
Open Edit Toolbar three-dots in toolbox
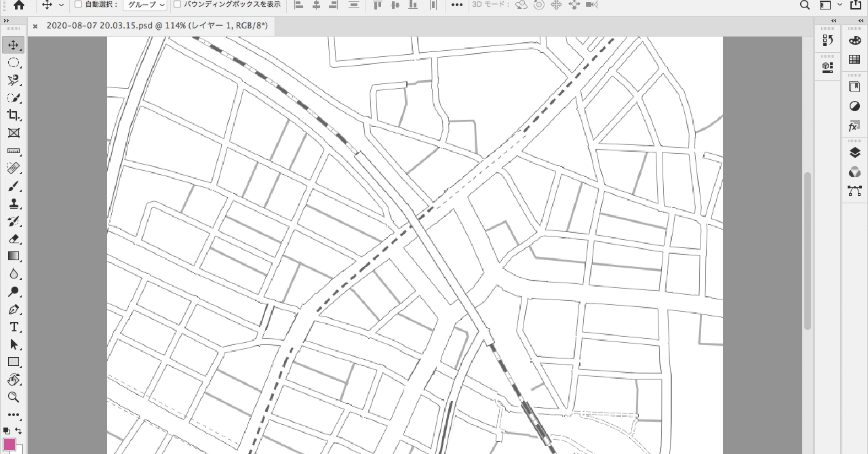click(13, 415)
